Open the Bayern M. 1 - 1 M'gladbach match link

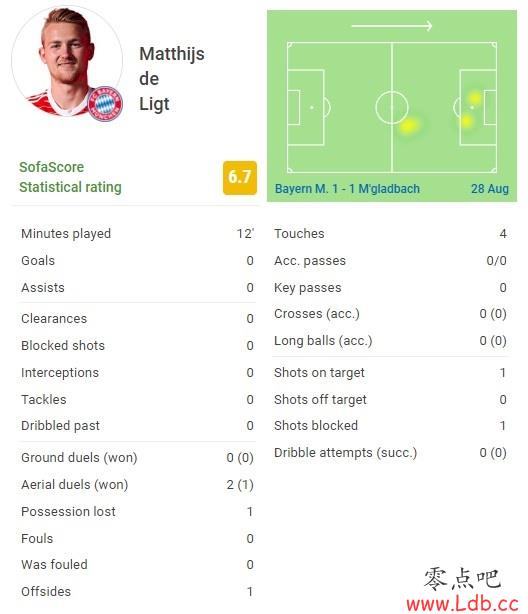click(x=347, y=189)
